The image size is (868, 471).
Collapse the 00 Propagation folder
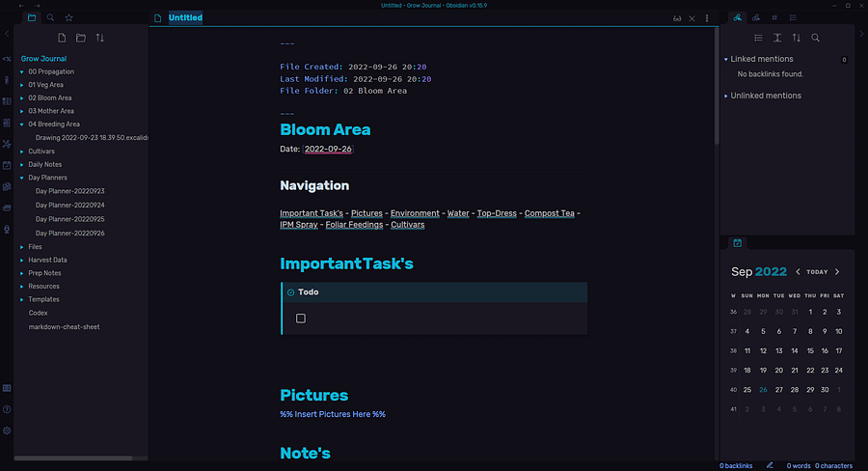(21, 72)
